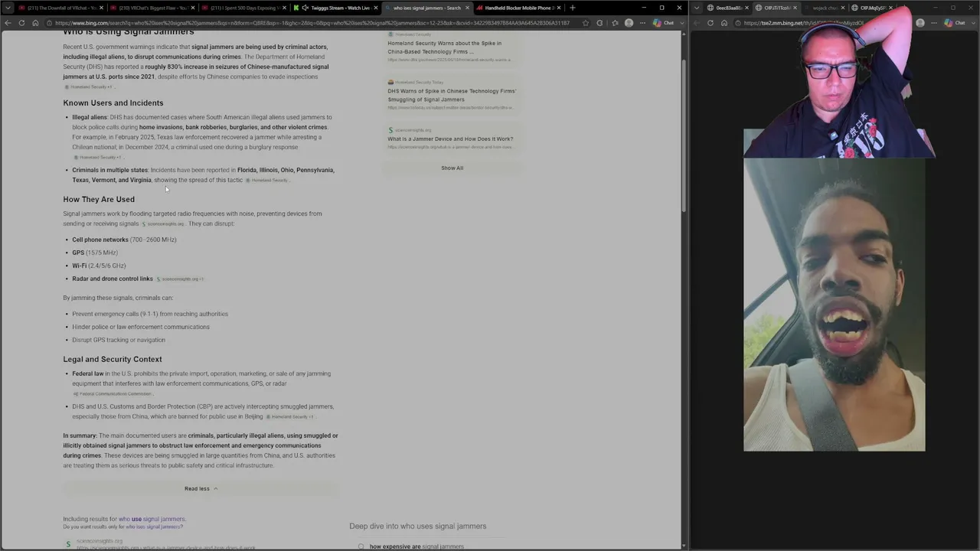
Task: Click the 'Known Users and Incidents' heading
Action: (x=113, y=103)
